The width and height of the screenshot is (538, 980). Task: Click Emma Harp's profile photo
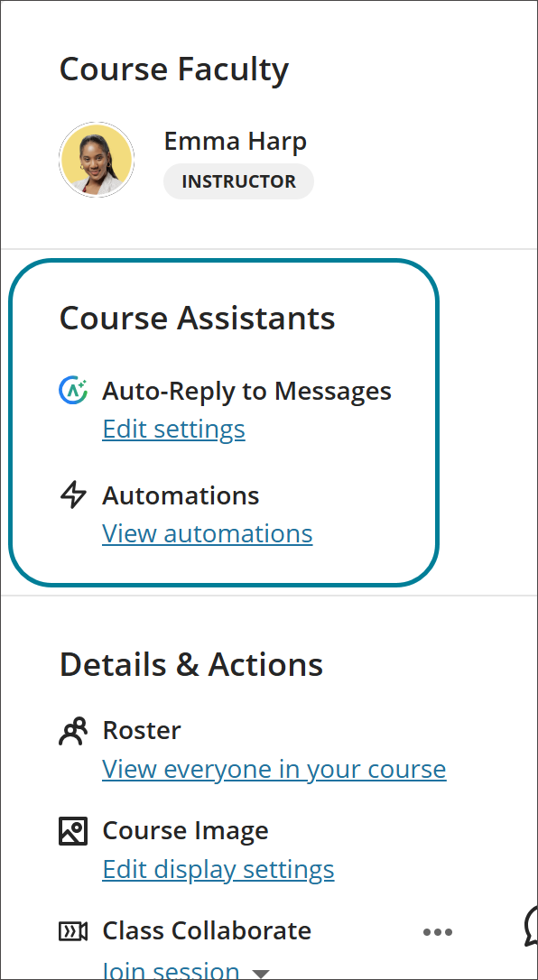click(x=96, y=159)
